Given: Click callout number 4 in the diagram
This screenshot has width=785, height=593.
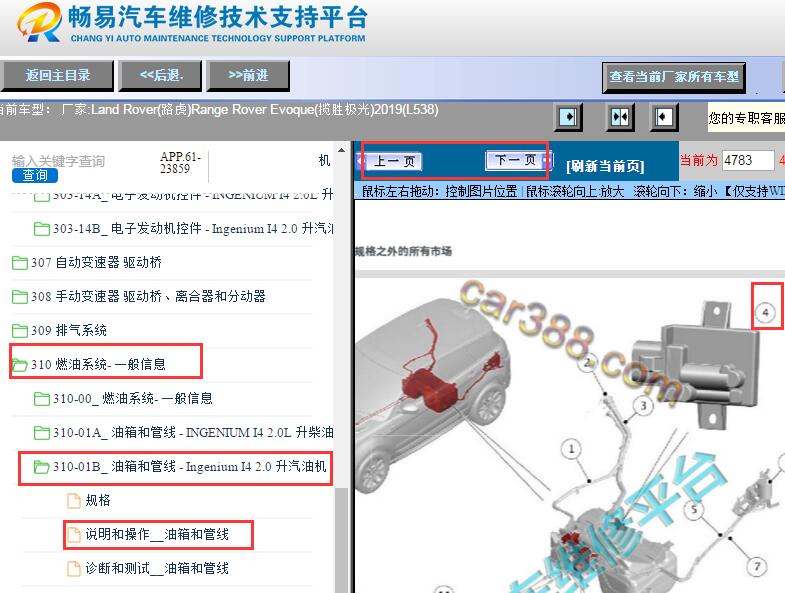Looking at the screenshot, I should click(x=765, y=313).
